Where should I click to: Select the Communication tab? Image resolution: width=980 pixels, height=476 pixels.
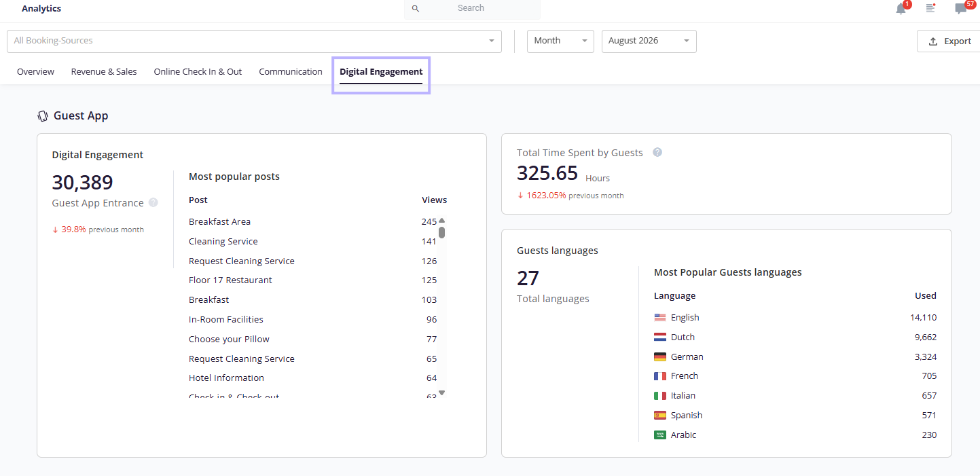(x=291, y=71)
